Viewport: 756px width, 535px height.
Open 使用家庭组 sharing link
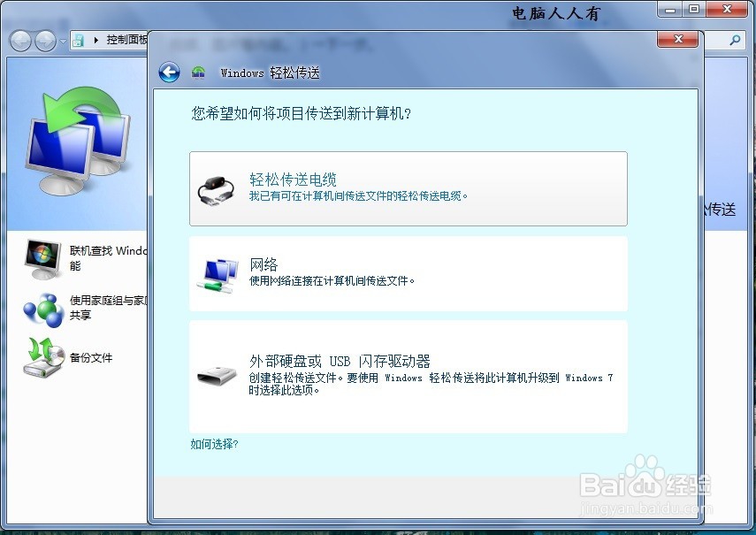click(x=109, y=308)
